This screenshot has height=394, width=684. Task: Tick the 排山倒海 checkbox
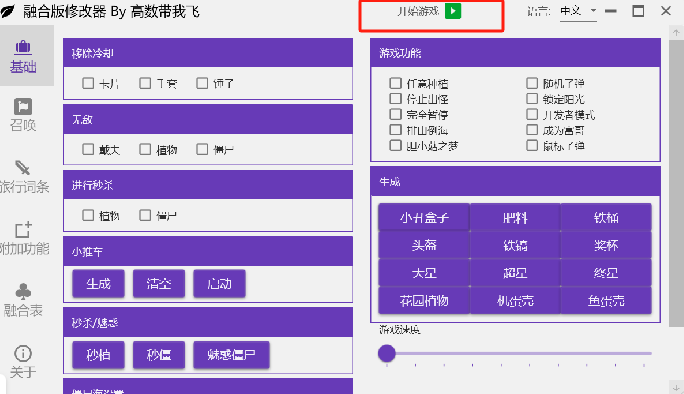(395, 130)
